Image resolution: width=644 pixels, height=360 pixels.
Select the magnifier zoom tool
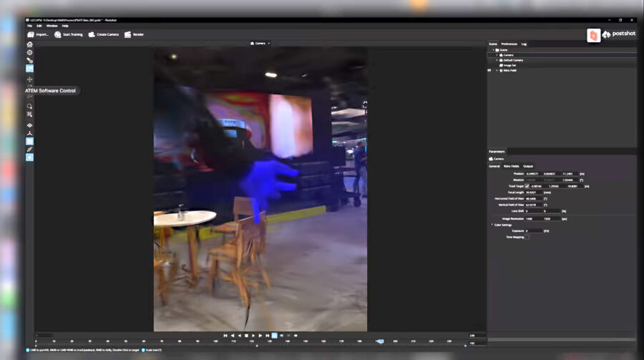coord(29,107)
